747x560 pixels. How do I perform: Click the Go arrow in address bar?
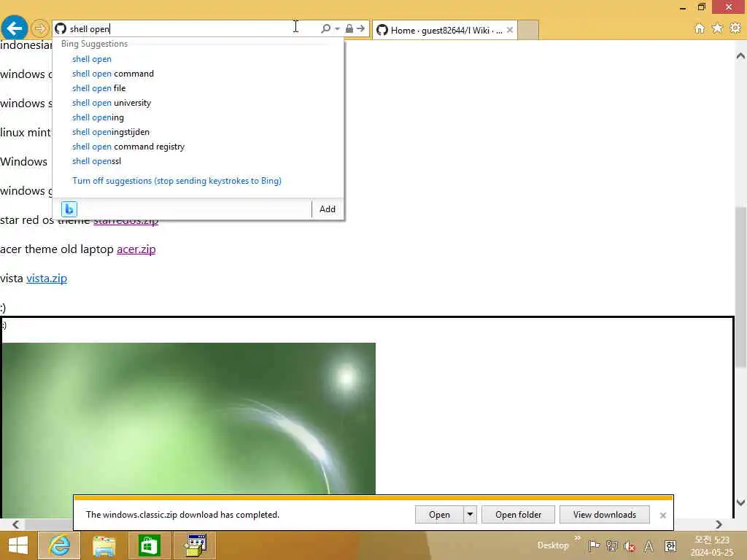click(360, 28)
